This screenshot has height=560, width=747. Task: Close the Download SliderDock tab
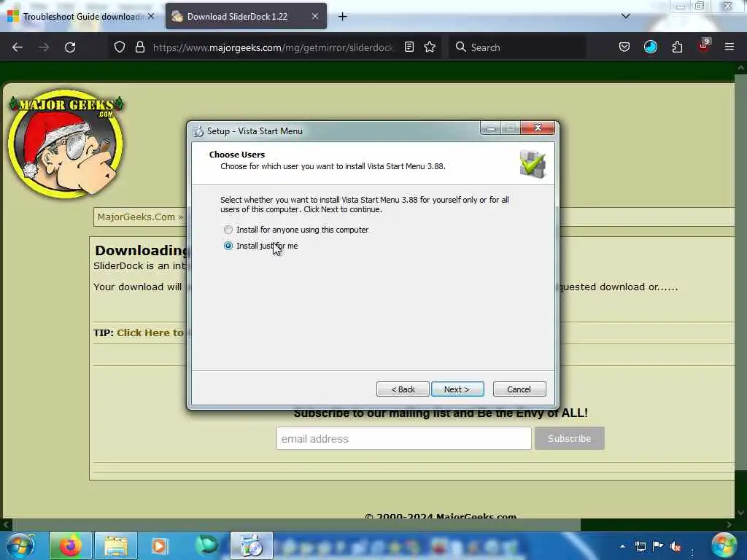315,16
